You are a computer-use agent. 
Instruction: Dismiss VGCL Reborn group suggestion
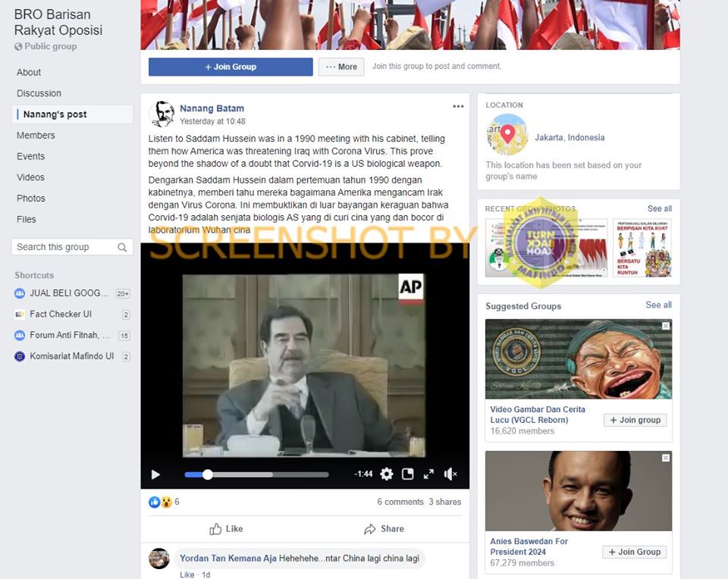(666, 326)
